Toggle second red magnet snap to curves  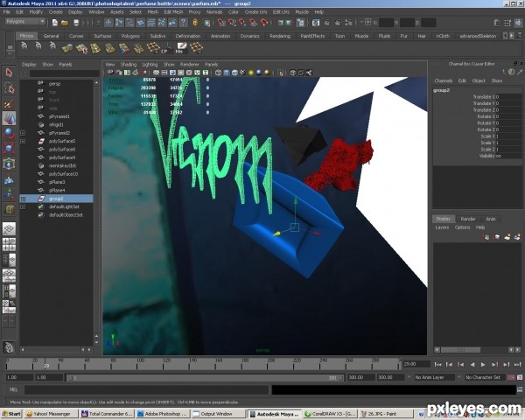(232, 23)
